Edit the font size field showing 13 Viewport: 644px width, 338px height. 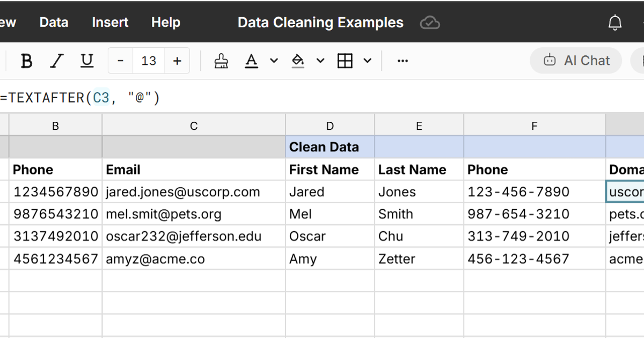[149, 61]
